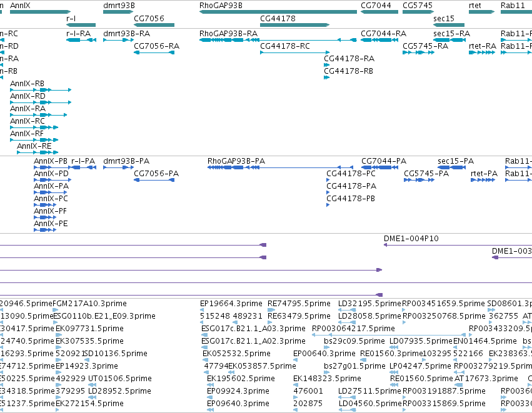Select transcript AnnIX-RF
The width and height of the screenshot is (532, 413).
pos(34,140)
